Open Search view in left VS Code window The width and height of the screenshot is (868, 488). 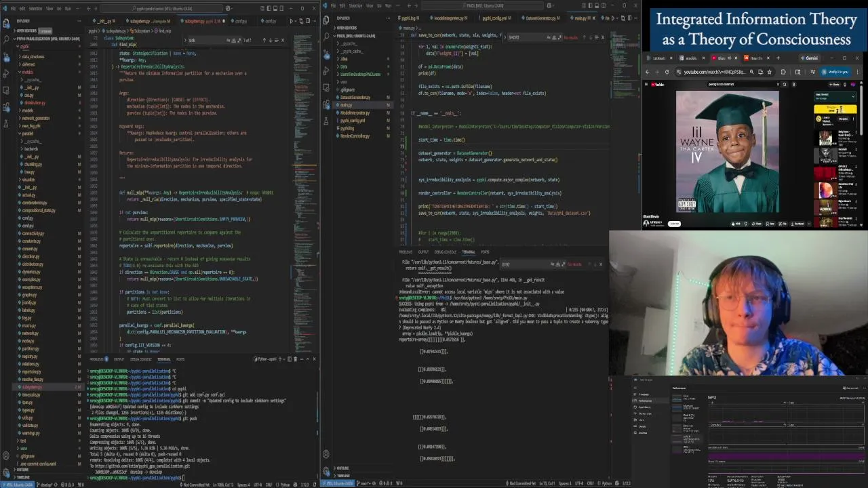click(6, 39)
